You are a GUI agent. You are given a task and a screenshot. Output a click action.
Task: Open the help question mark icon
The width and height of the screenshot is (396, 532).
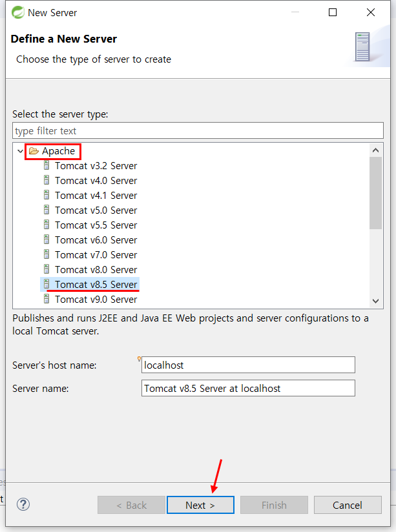(x=23, y=504)
